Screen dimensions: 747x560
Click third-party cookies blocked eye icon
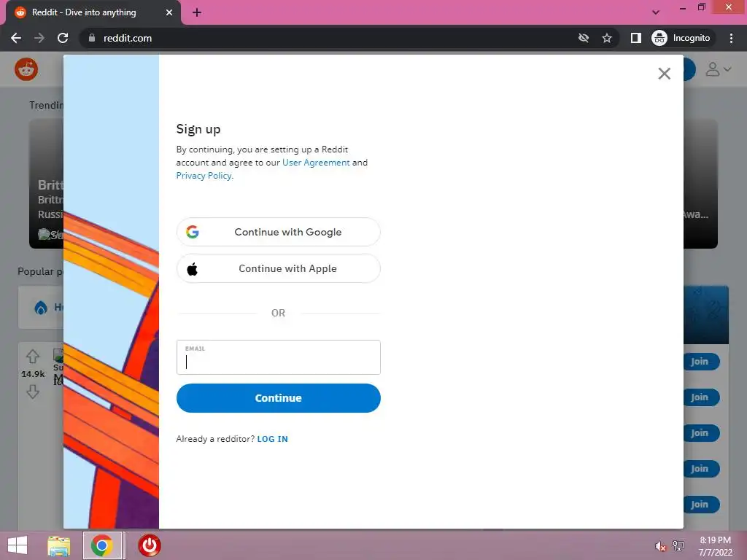point(584,38)
